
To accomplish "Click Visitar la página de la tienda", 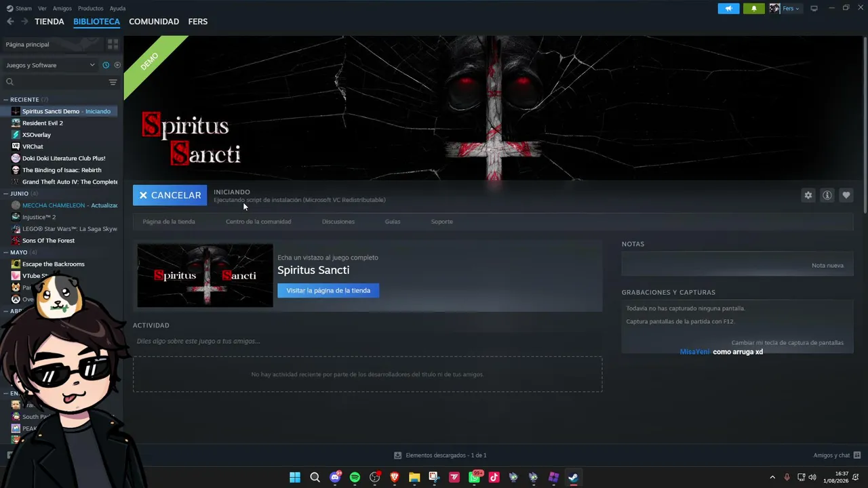I will (328, 291).
